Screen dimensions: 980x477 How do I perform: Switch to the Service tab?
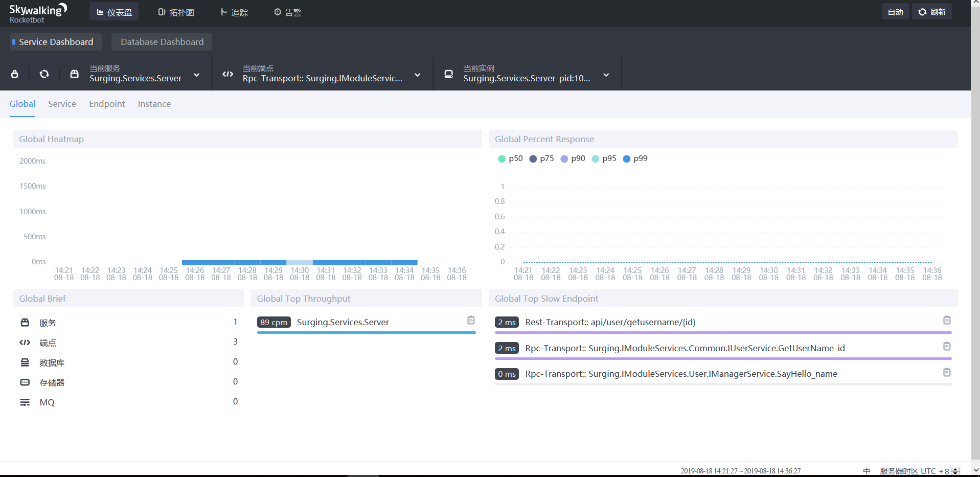click(x=62, y=104)
